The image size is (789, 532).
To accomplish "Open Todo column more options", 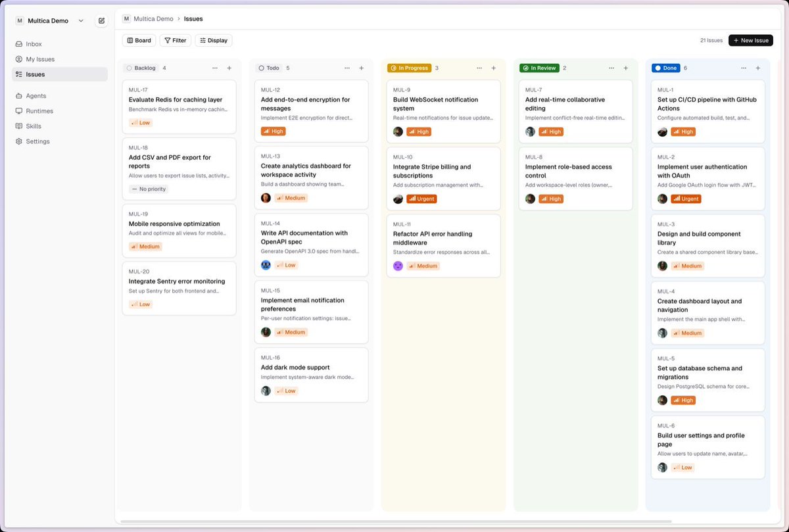I will [347, 68].
